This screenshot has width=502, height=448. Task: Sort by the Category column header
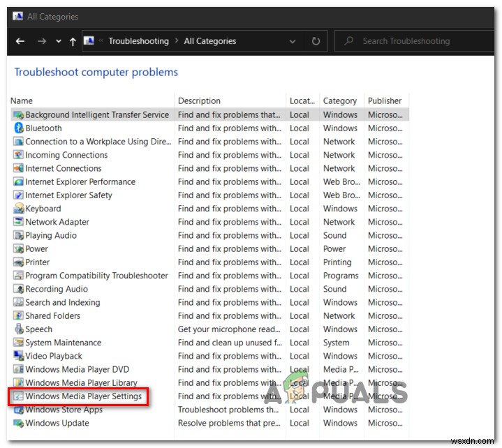click(340, 100)
